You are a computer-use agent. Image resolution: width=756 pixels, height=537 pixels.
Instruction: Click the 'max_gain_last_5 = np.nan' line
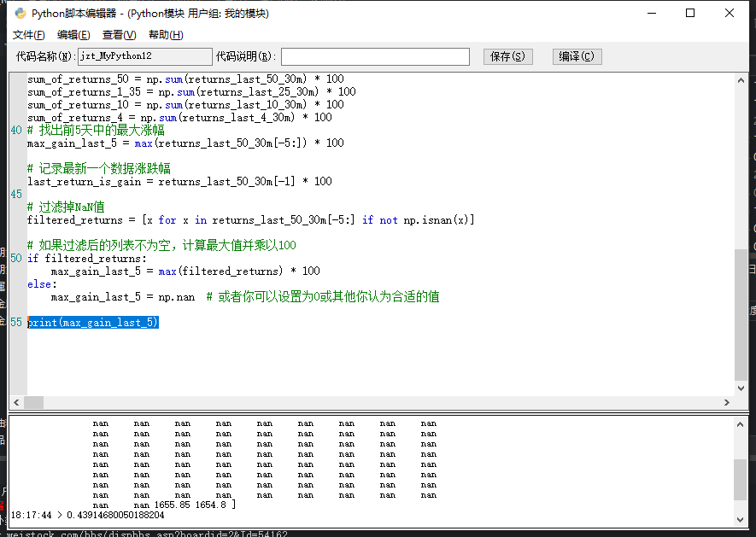[x=123, y=297]
